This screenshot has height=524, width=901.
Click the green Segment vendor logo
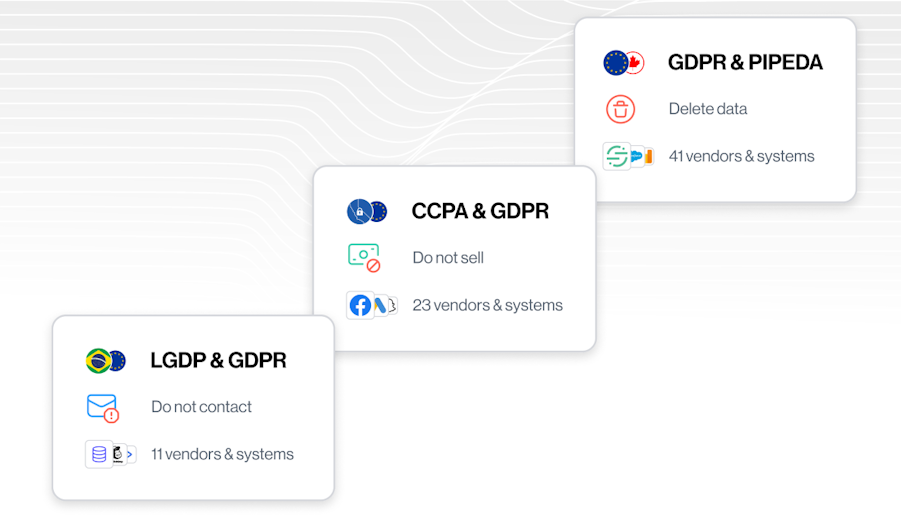[x=617, y=156]
